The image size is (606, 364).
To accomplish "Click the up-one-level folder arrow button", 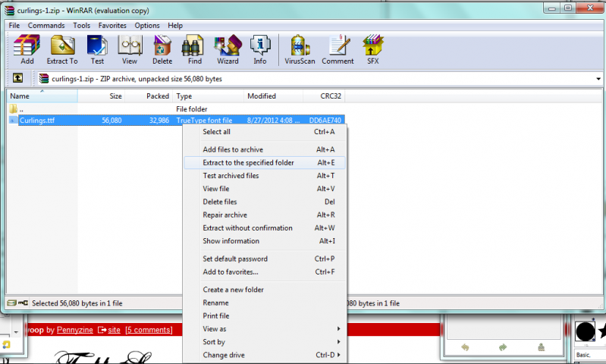I will click(17, 78).
